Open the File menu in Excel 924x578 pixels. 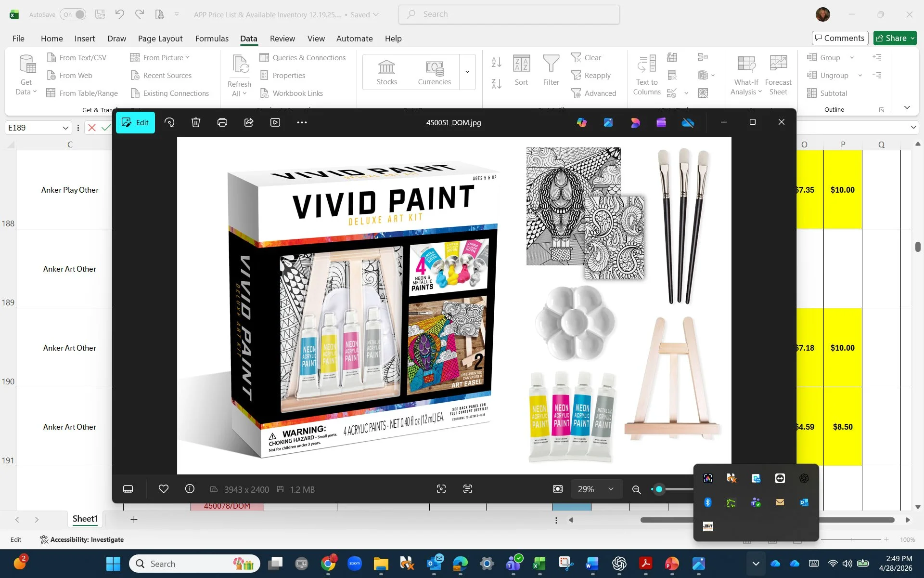[18, 39]
